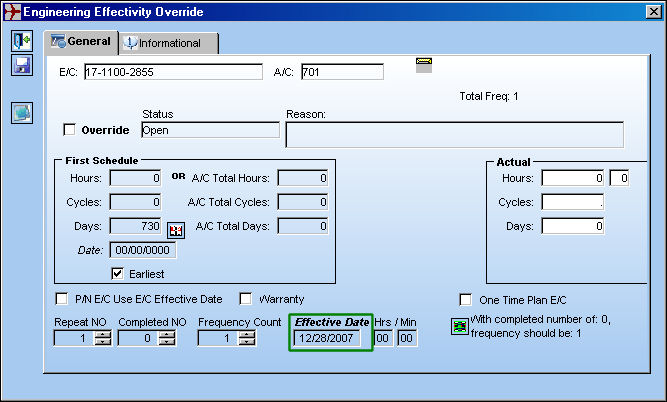Click the yellow note icon beside A/C field
Image resolution: width=667 pixels, height=402 pixels.
click(424, 65)
